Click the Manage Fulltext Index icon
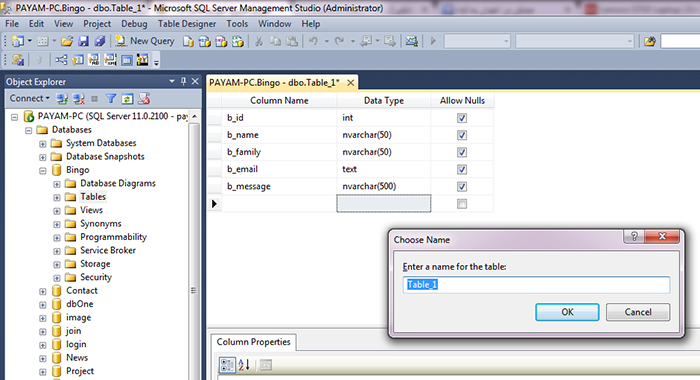 click(94, 60)
